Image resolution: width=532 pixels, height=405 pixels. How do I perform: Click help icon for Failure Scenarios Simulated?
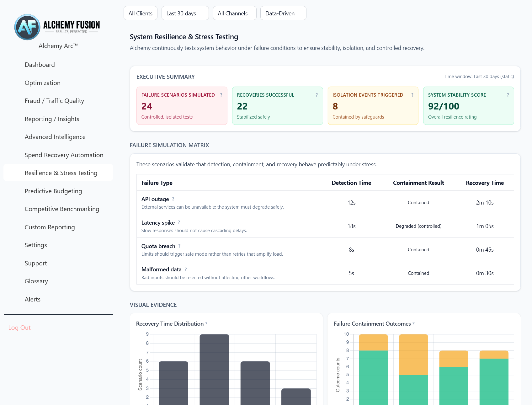221,95
